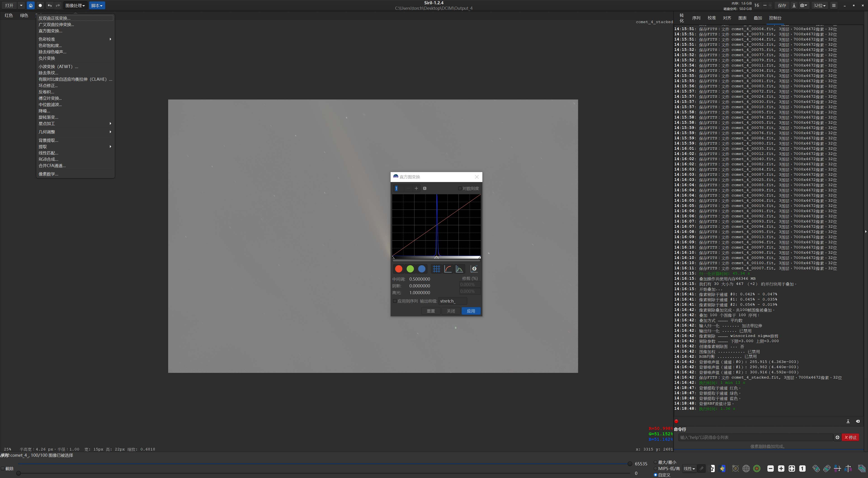The height and width of the screenshot is (478, 868).
Task: Click the snapshot camera icon in header
Action: (x=804, y=5)
